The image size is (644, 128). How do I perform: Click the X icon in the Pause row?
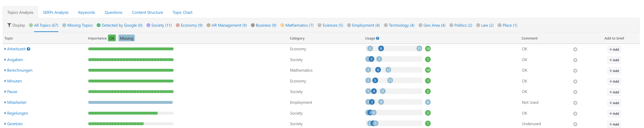(575, 92)
